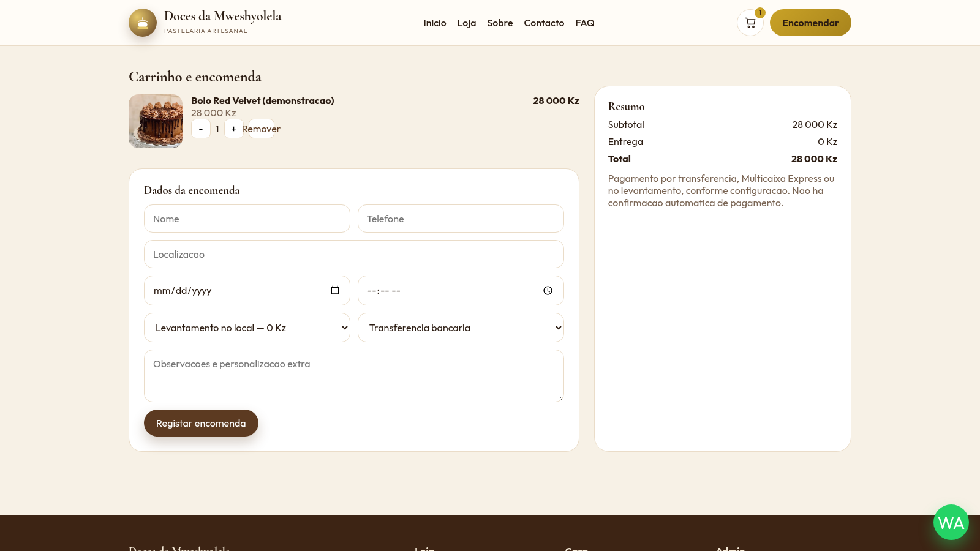980x551 pixels.
Task: Open the time picker clock icon
Action: [548, 291]
